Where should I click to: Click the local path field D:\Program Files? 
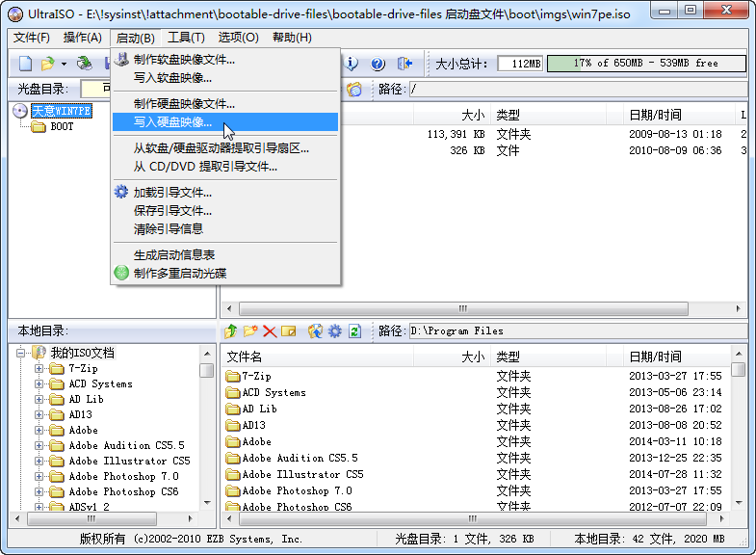578,331
